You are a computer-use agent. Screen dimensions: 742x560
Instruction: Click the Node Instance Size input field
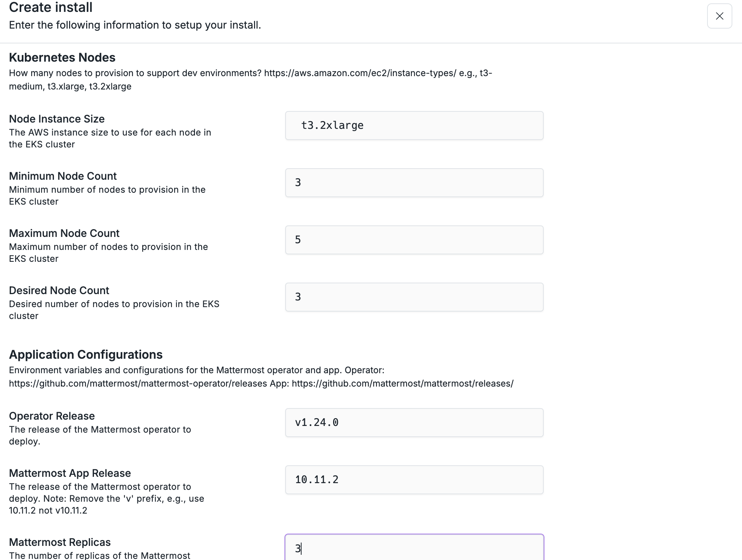coord(414,126)
